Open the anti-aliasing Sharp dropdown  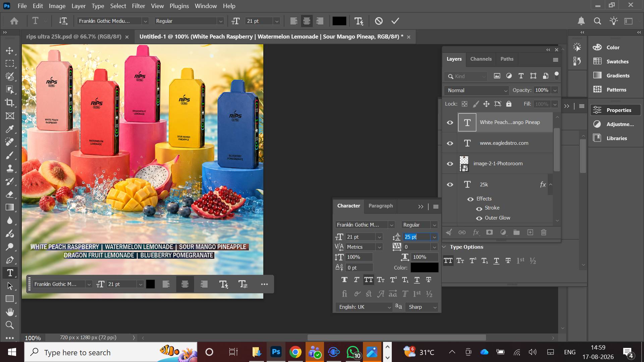pyautogui.click(x=422, y=307)
